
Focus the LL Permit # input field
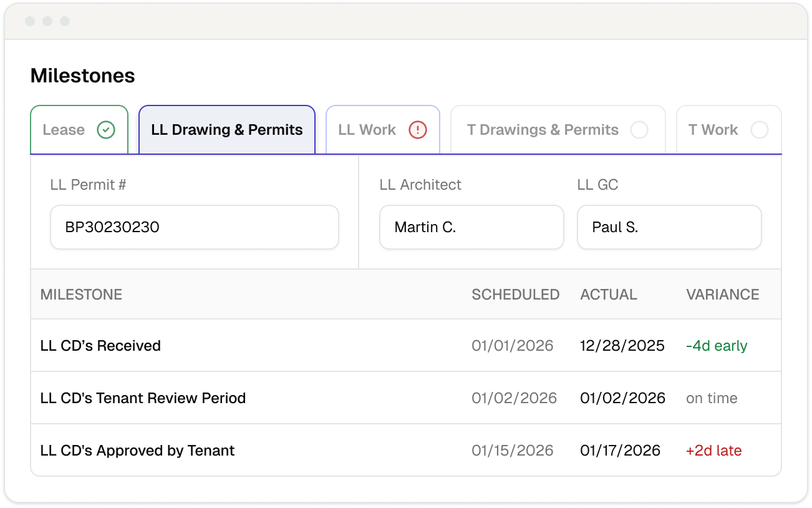coord(195,227)
